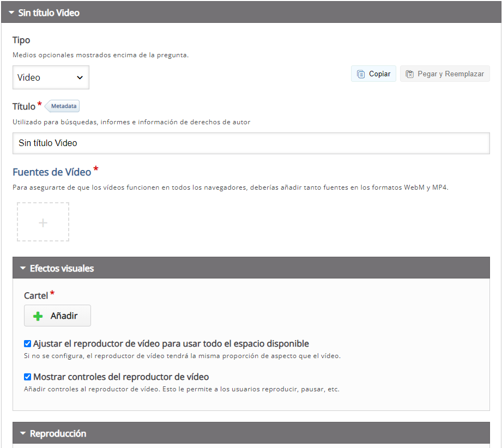The width and height of the screenshot is (502, 448).
Task: Click the paste icon in Pegar y Reemplazar
Action: 409,74
